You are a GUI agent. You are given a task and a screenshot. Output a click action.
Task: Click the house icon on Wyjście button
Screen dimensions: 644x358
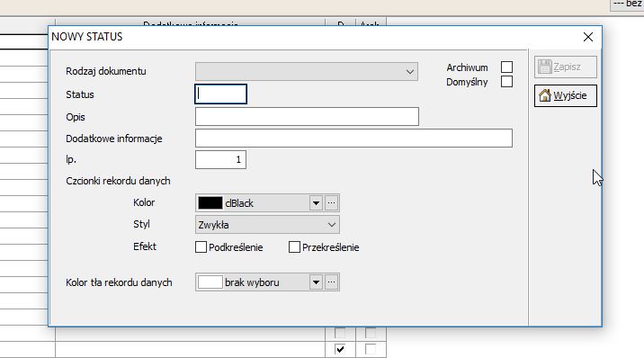[x=544, y=95]
